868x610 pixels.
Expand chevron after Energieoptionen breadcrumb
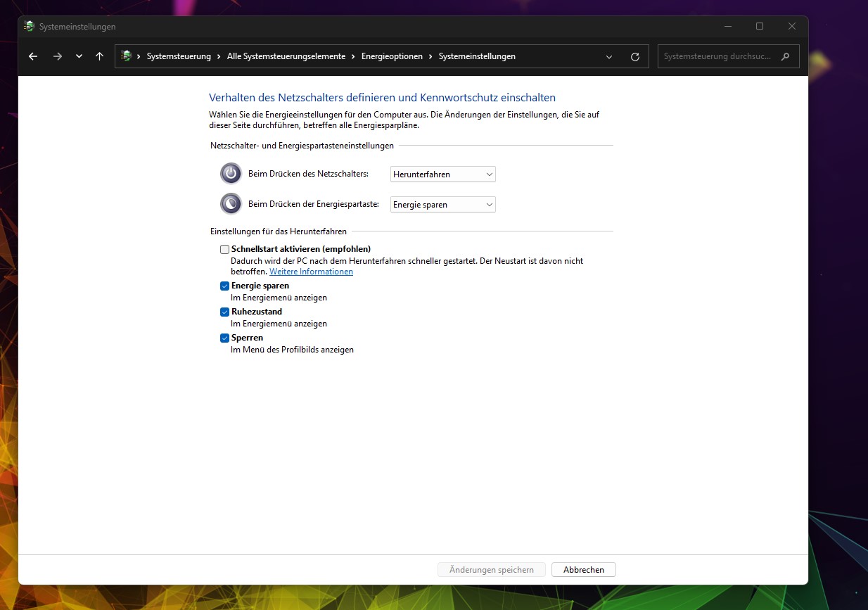[430, 56]
